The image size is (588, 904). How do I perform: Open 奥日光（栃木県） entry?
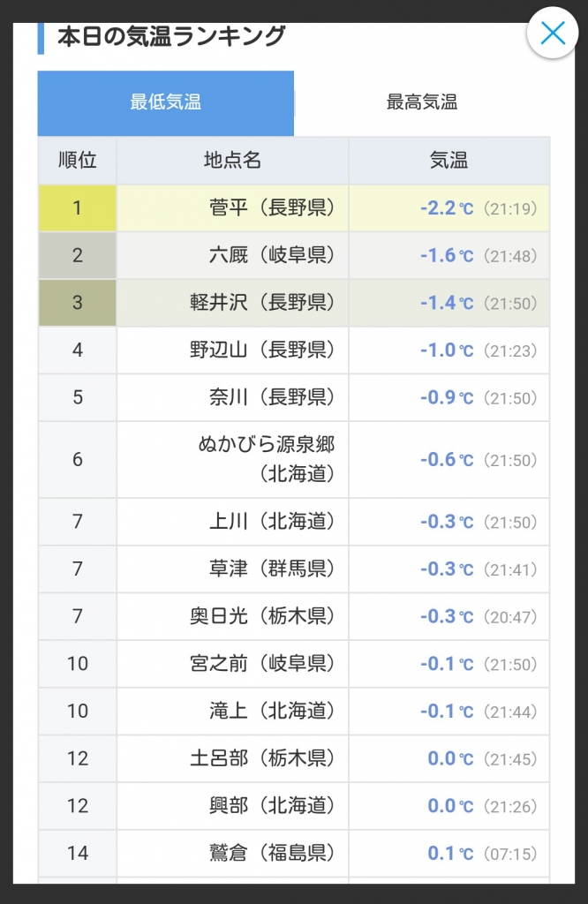(x=263, y=616)
